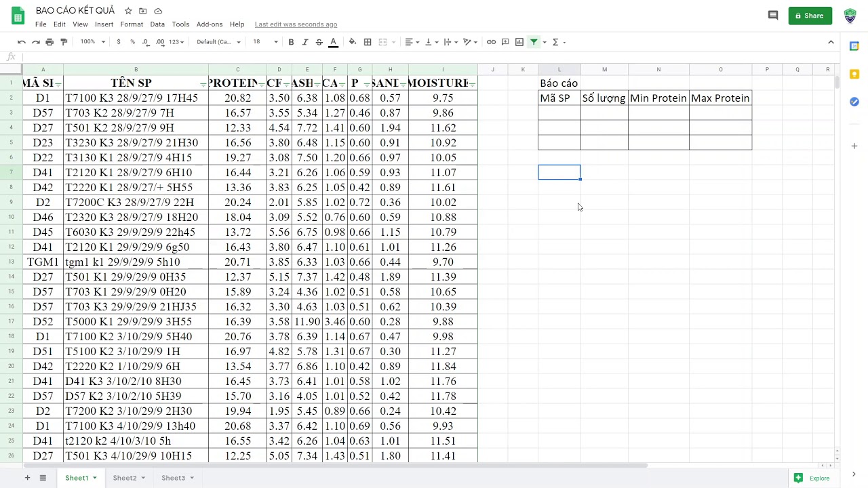Open the all sheets list icon

[x=43, y=478]
